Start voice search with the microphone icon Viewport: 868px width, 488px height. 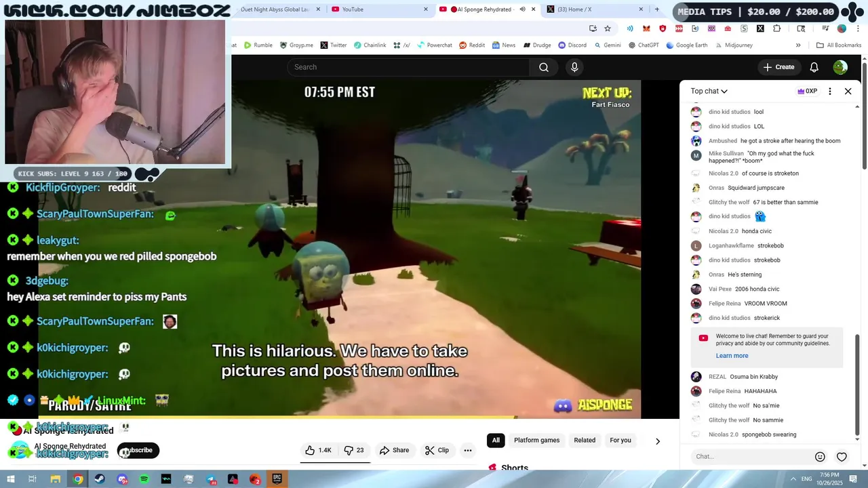pos(574,67)
